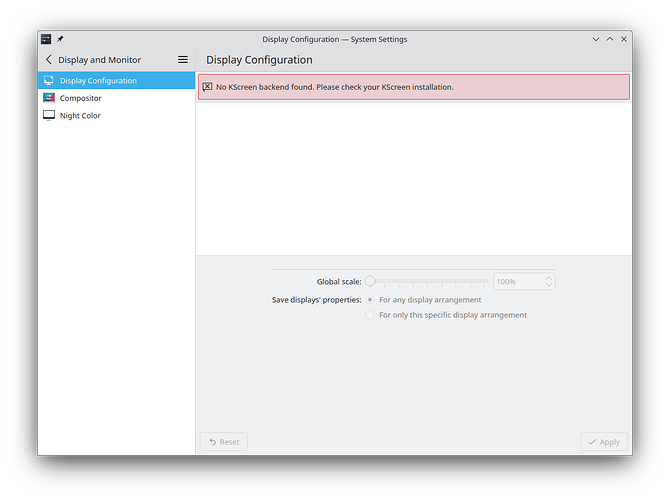The height and width of the screenshot is (500, 670).
Task: Open the Compositor settings page
Action: (80, 98)
